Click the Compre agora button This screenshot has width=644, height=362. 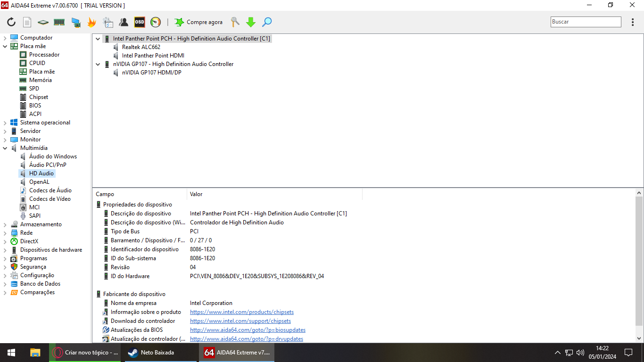click(198, 22)
